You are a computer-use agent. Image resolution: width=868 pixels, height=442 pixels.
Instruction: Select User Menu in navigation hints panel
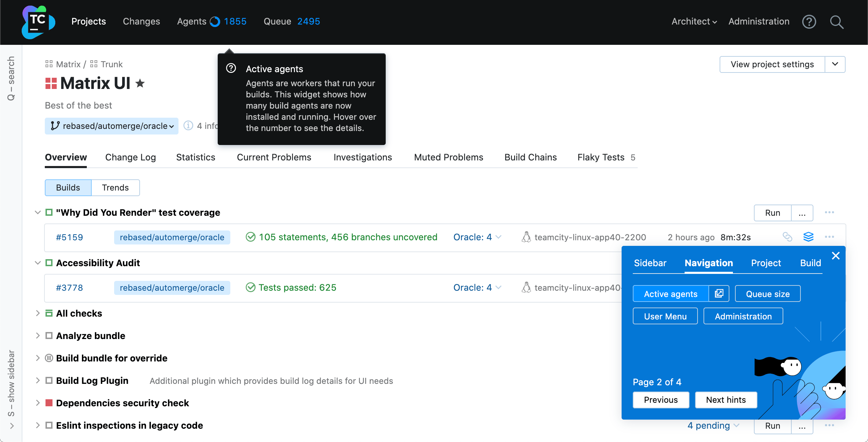(x=665, y=316)
